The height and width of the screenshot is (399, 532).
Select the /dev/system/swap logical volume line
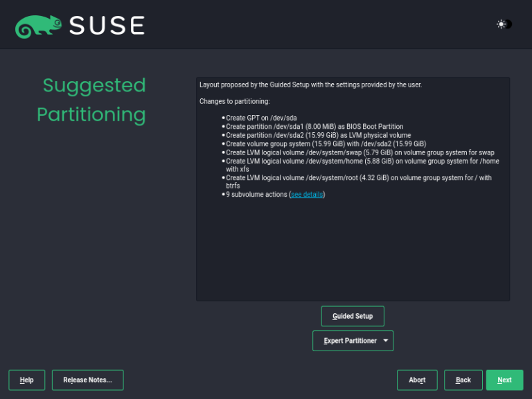pyautogui.click(x=360, y=152)
